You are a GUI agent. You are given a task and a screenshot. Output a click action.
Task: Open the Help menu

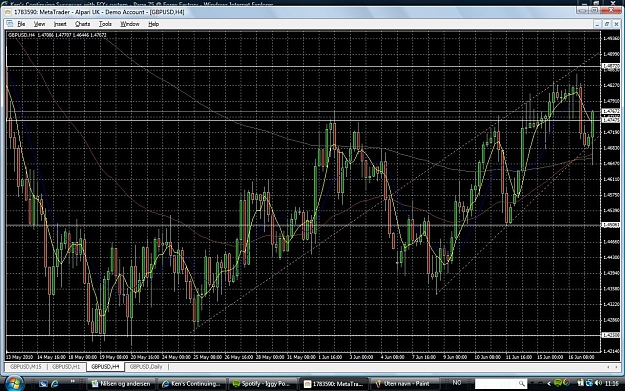point(153,24)
